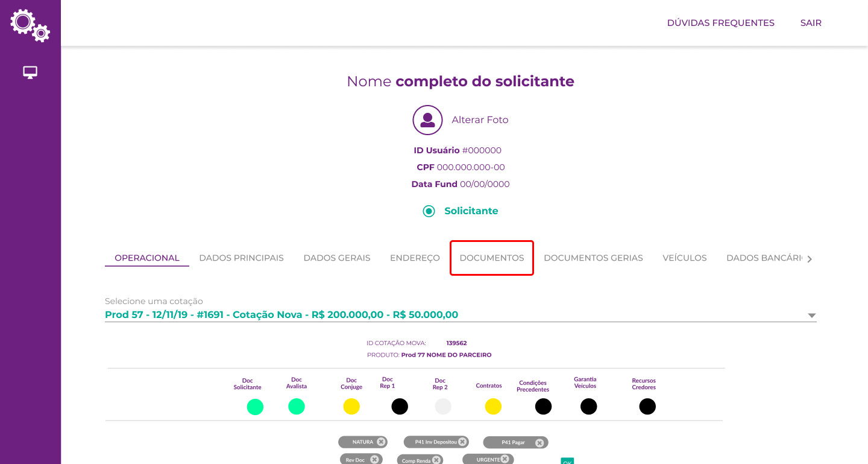Click the Contratos yellow status circle
868x464 pixels.
click(493, 407)
